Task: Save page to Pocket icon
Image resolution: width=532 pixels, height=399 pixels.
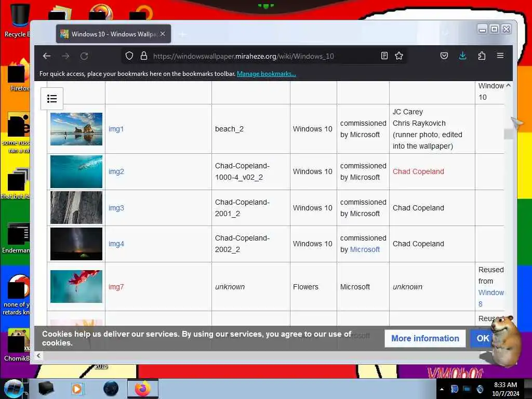Action: [x=444, y=56]
